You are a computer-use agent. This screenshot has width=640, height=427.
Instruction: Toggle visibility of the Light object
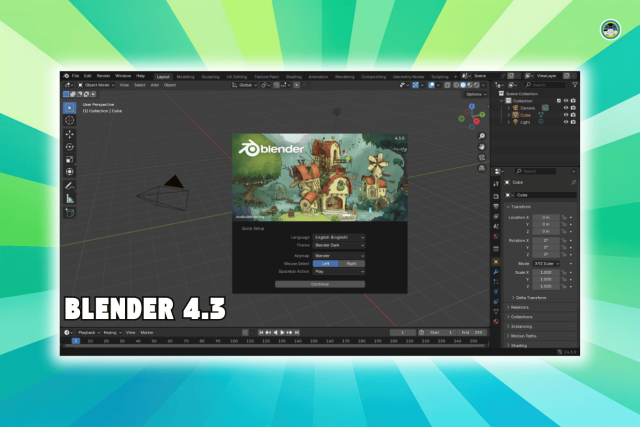tap(565, 122)
